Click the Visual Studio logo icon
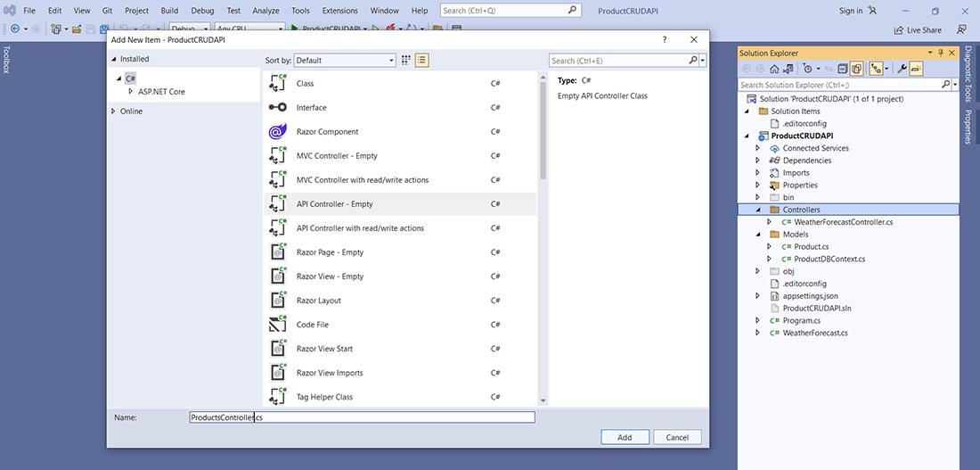980x470 pixels. 10,11
